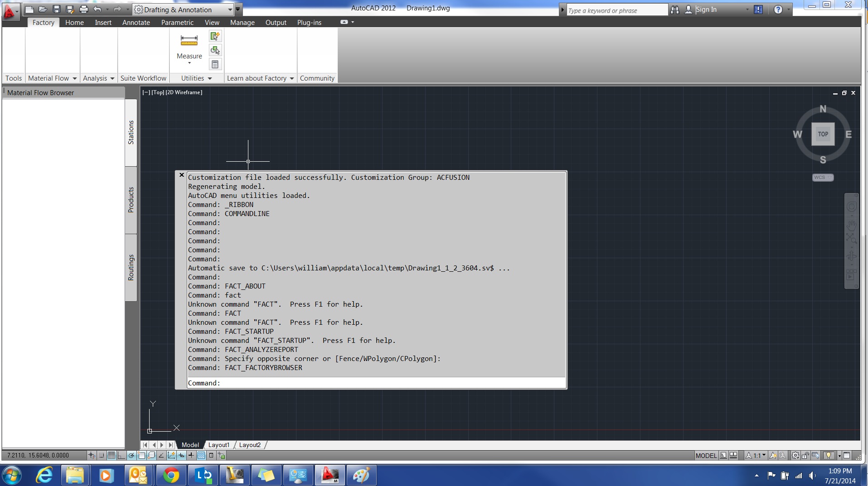Click the Windows Start button

(x=12, y=475)
